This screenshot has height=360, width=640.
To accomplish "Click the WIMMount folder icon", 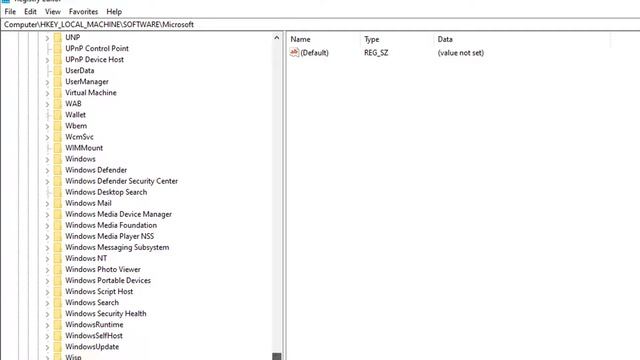I will click(x=58, y=148).
